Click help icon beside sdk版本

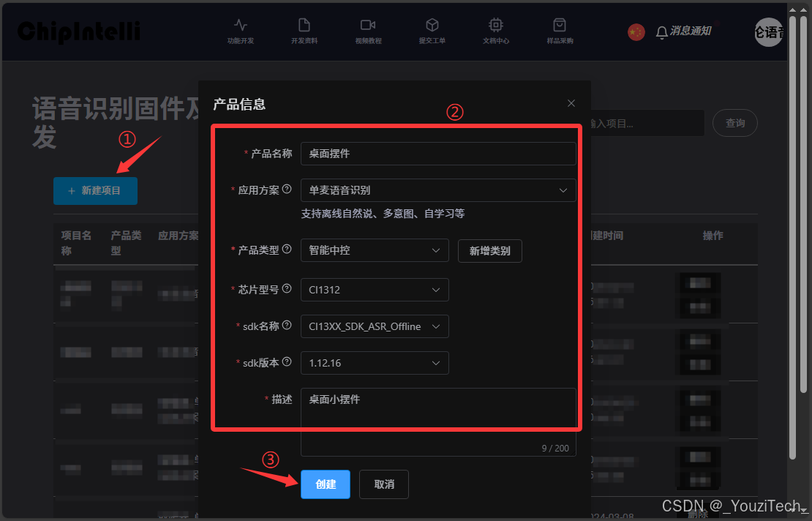287,361
